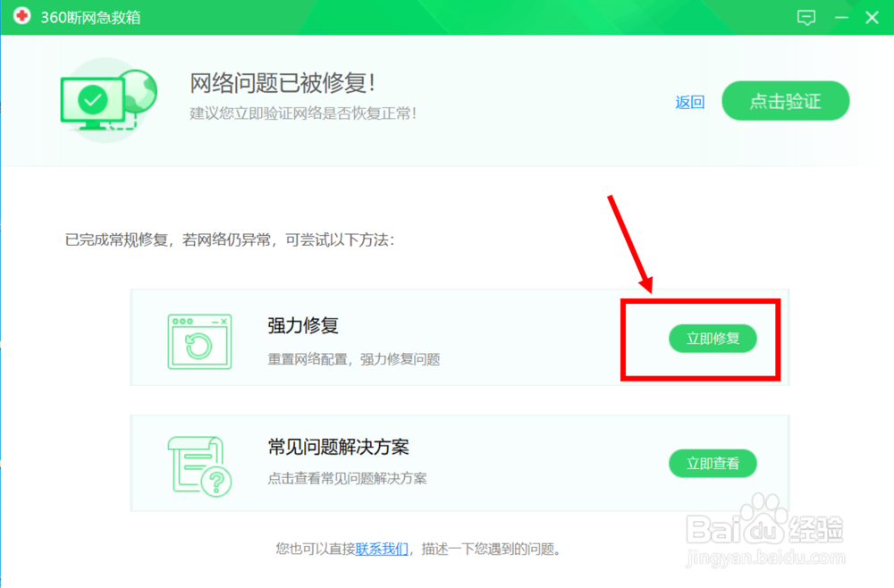This screenshot has height=588, width=894.
Task: Click the 360 red cross logo icon
Action: point(21,16)
